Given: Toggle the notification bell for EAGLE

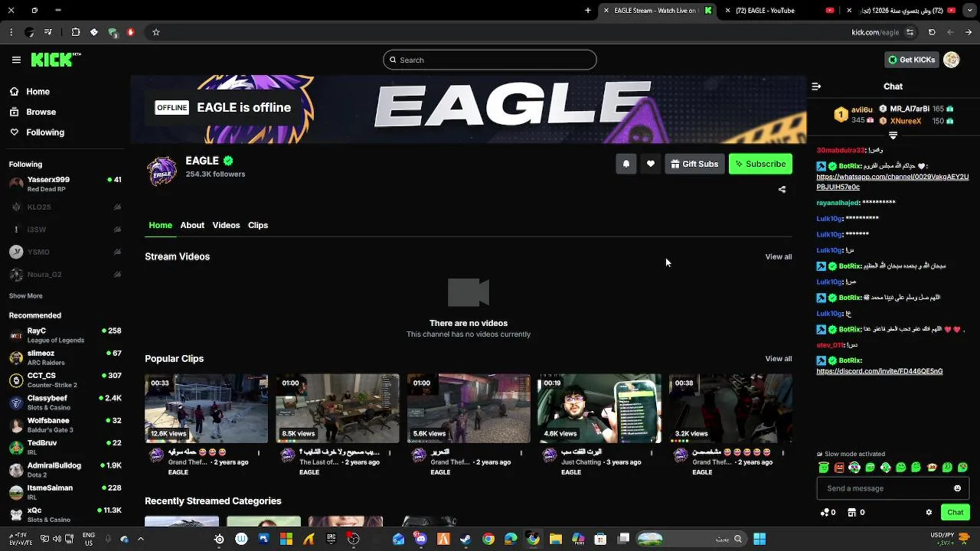Looking at the screenshot, I should 626,164.
